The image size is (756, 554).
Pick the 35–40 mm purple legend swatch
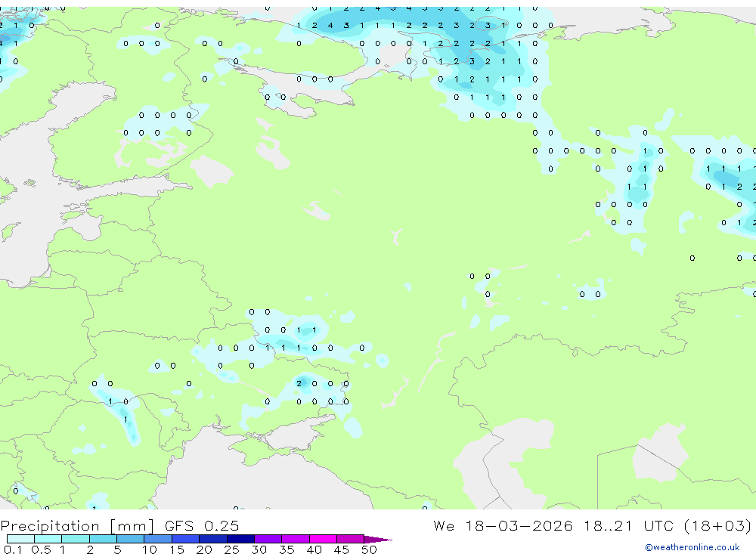tap(296, 539)
